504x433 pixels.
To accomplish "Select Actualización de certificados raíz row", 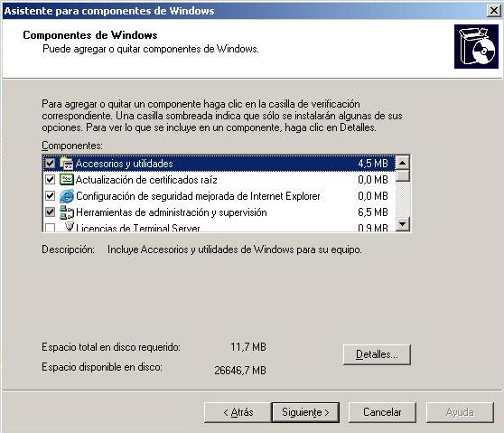I will pyautogui.click(x=219, y=180).
